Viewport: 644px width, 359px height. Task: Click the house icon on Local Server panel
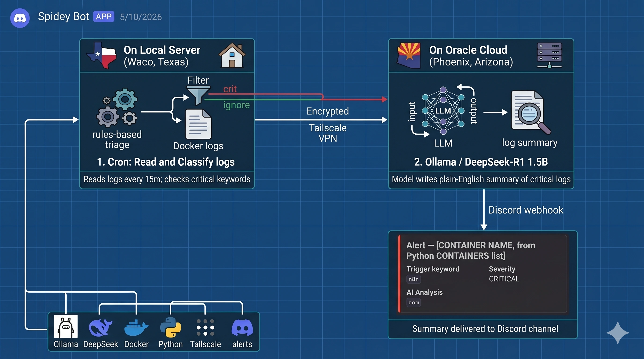(232, 55)
